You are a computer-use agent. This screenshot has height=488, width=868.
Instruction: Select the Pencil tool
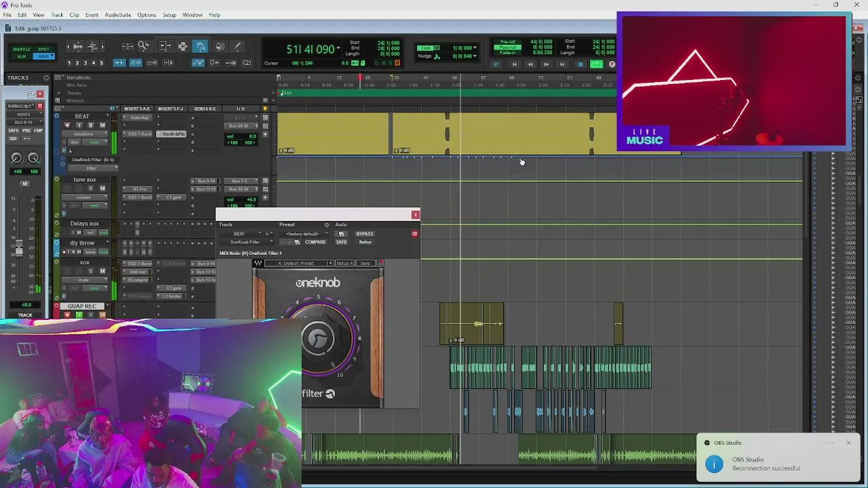tap(237, 46)
